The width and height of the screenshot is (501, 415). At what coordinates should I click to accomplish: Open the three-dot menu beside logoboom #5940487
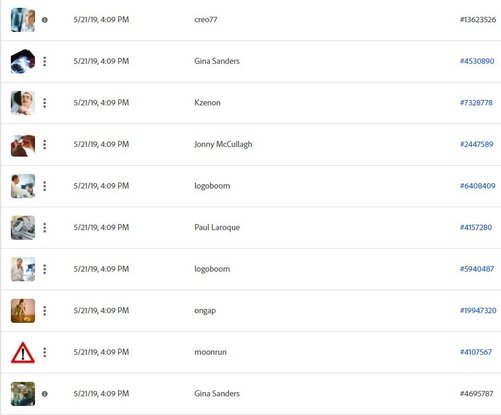pos(45,269)
